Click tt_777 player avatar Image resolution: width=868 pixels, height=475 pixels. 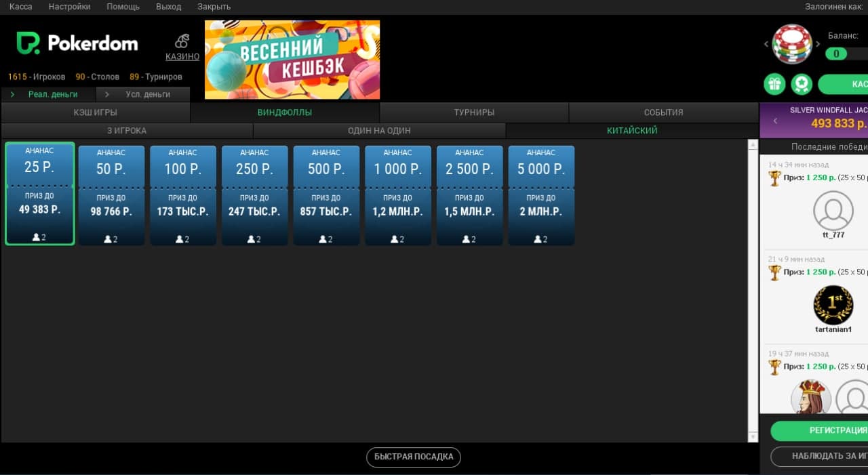click(x=833, y=211)
